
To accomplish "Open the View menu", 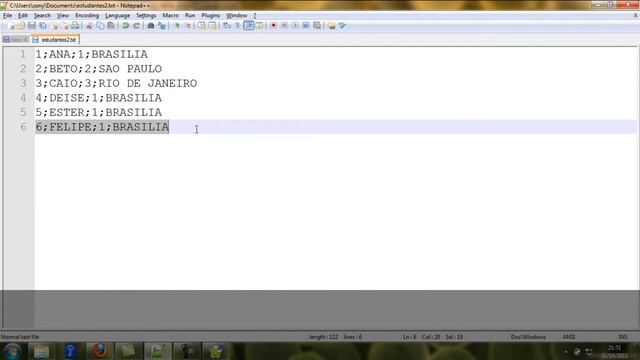I will coord(62,16).
